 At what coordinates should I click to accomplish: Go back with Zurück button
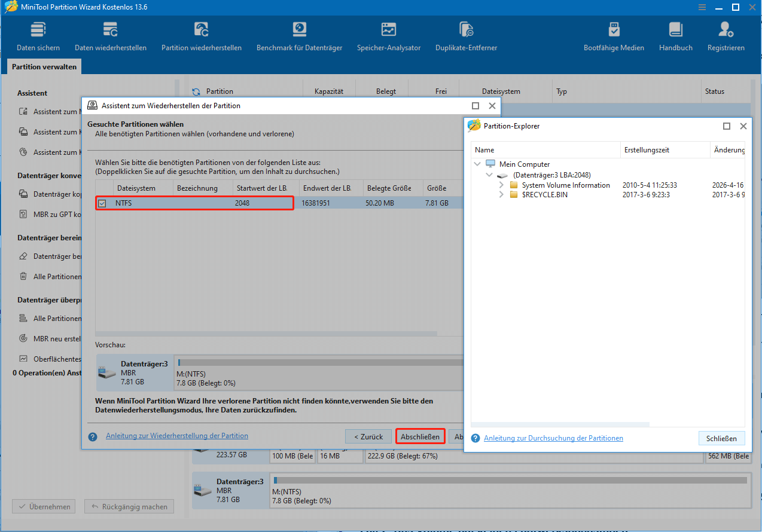(x=368, y=436)
